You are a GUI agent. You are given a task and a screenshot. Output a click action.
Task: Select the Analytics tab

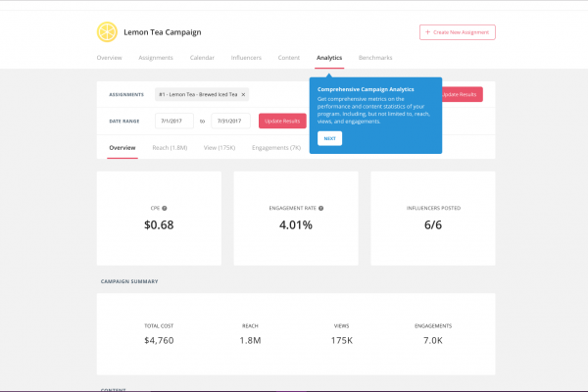coord(329,58)
